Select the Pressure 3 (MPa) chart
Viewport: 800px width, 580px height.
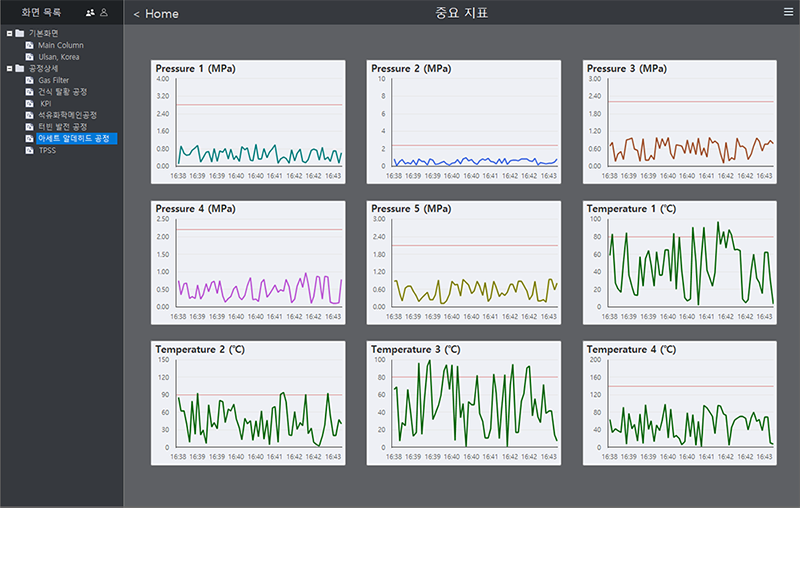coord(680,122)
